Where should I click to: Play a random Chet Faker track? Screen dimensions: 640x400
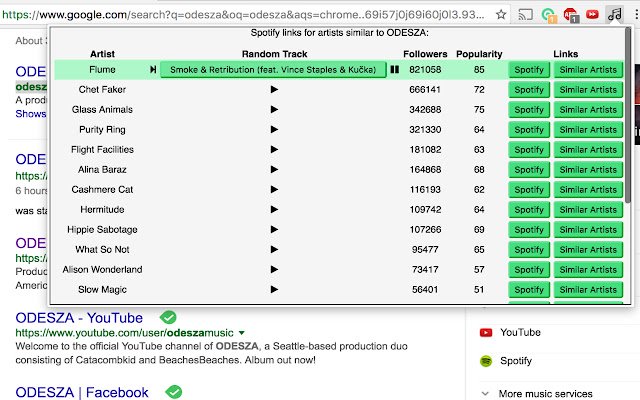coord(274,89)
